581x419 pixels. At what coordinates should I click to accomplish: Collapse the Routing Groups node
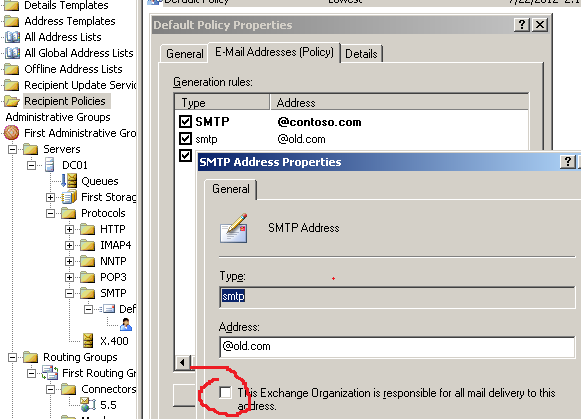coord(13,358)
